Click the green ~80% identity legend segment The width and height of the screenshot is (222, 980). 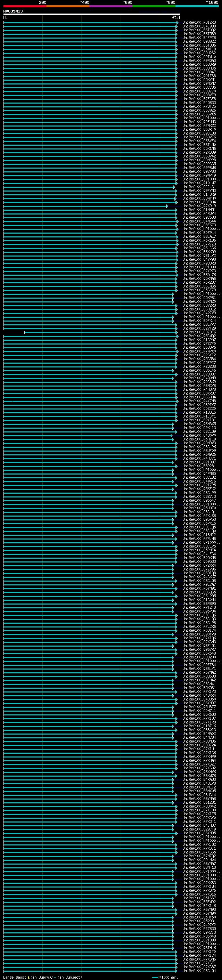click(x=154, y=6)
